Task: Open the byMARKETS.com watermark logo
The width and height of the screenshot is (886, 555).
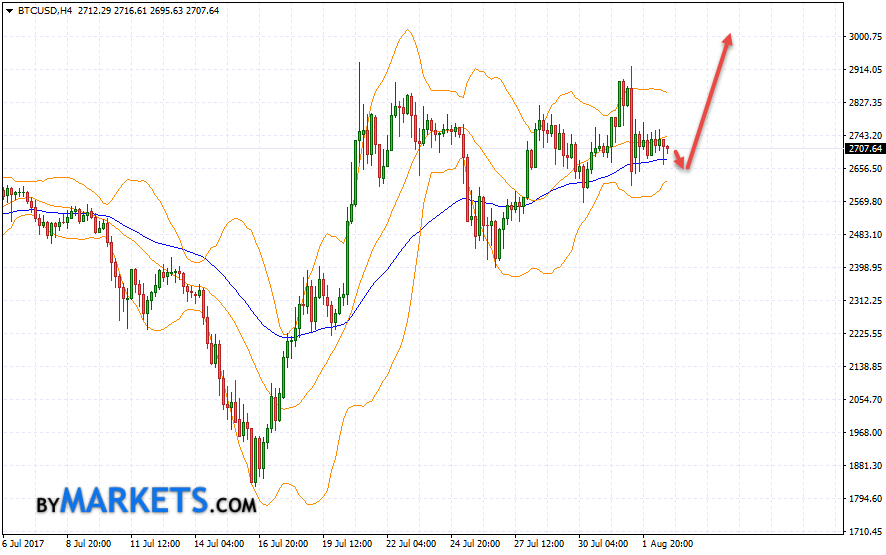Action: pos(147,500)
